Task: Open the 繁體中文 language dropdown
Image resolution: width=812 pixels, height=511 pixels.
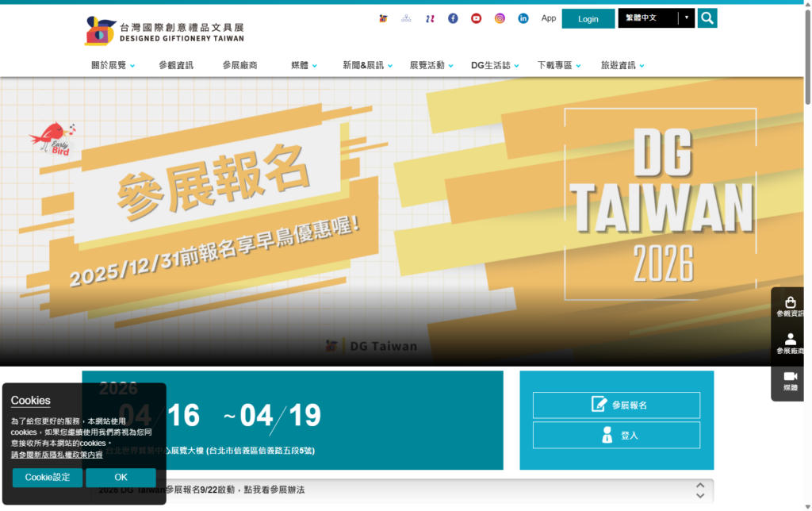Action: click(656, 18)
